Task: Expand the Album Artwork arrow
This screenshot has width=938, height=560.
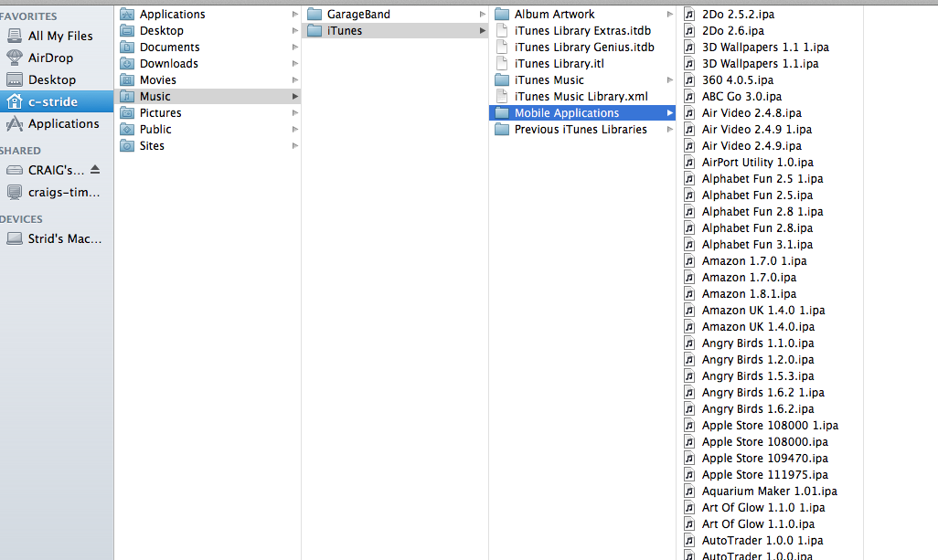Action: tap(670, 14)
